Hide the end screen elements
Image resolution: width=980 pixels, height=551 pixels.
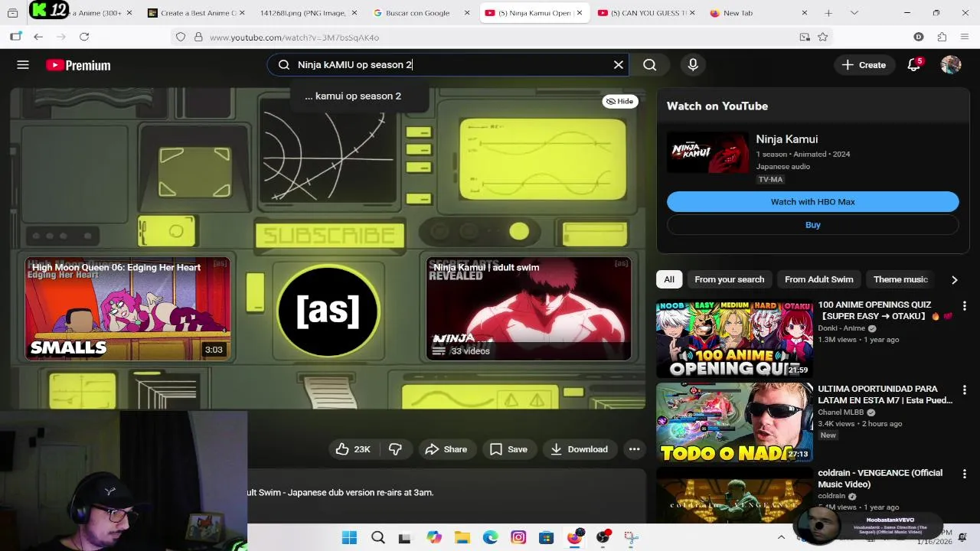pos(620,101)
